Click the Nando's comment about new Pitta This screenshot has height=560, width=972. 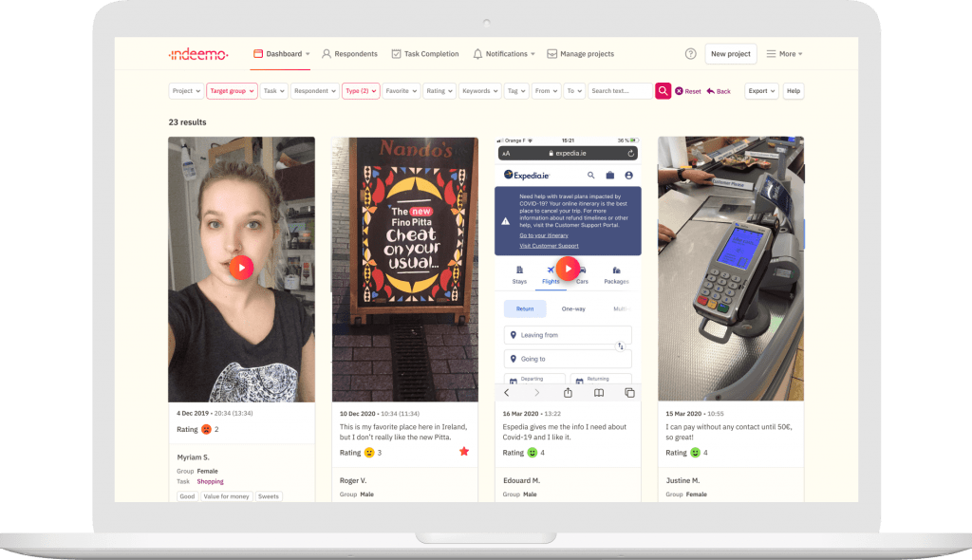[403, 432]
